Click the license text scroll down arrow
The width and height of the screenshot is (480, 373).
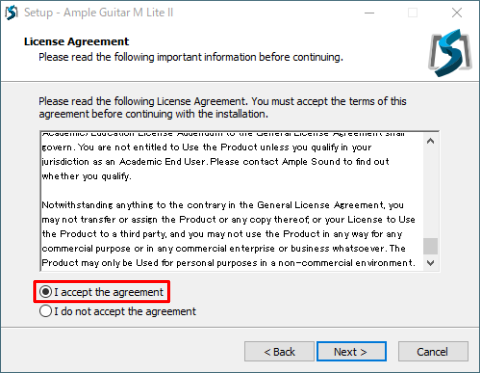pos(430,263)
